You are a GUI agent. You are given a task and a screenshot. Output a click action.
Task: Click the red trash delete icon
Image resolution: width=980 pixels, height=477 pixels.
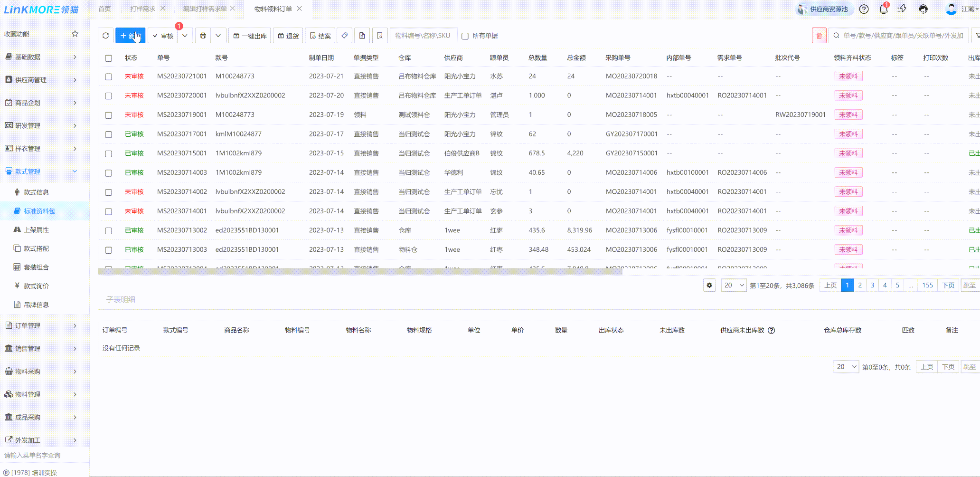pos(819,36)
